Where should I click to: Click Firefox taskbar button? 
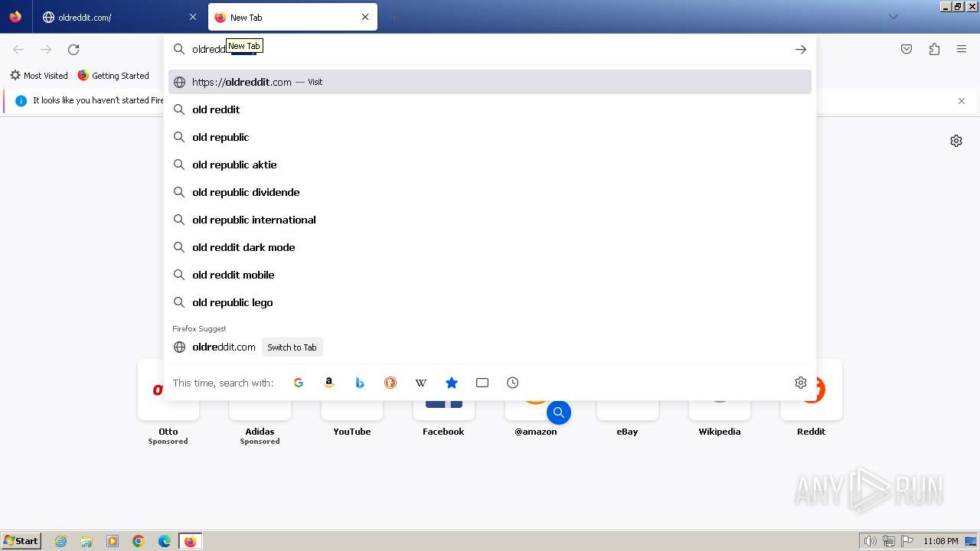click(x=191, y=541)
